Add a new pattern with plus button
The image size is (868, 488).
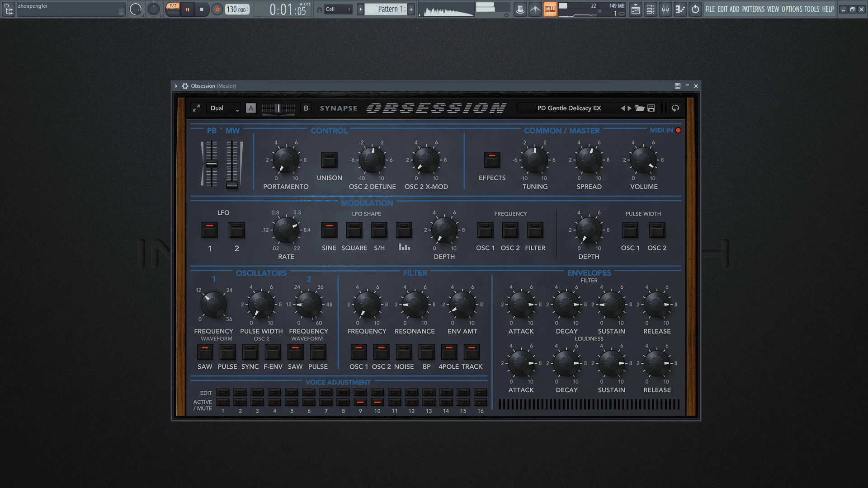pyautogui.click(x=411, y=9)
